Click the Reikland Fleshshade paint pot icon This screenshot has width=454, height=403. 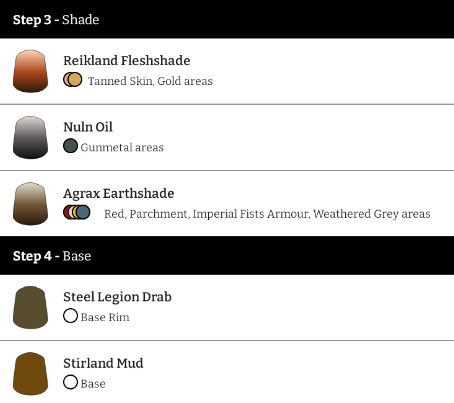(x=30, y=71)
